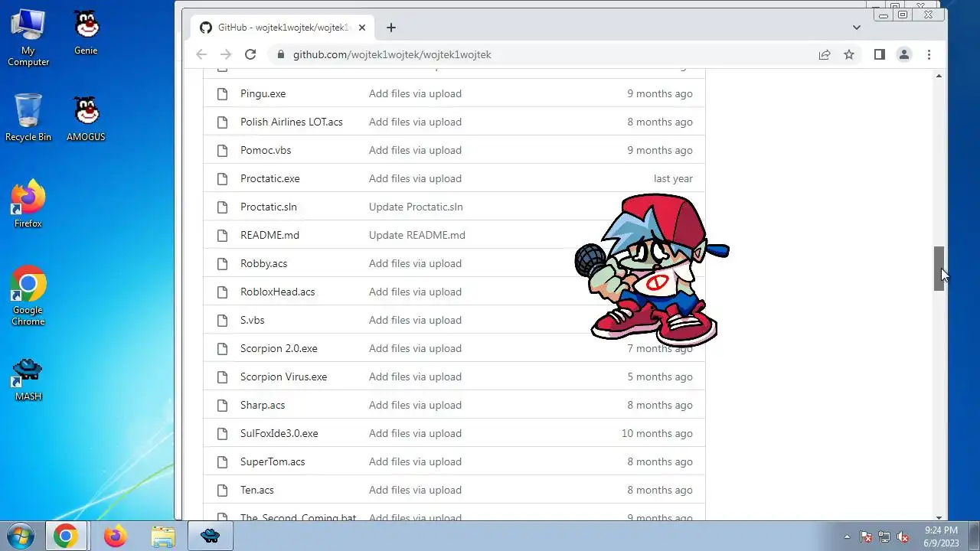Open the Chrome profile icon
Image resolution: width=980 pixels, height=551 pixels.
click(x=904, y=54)
